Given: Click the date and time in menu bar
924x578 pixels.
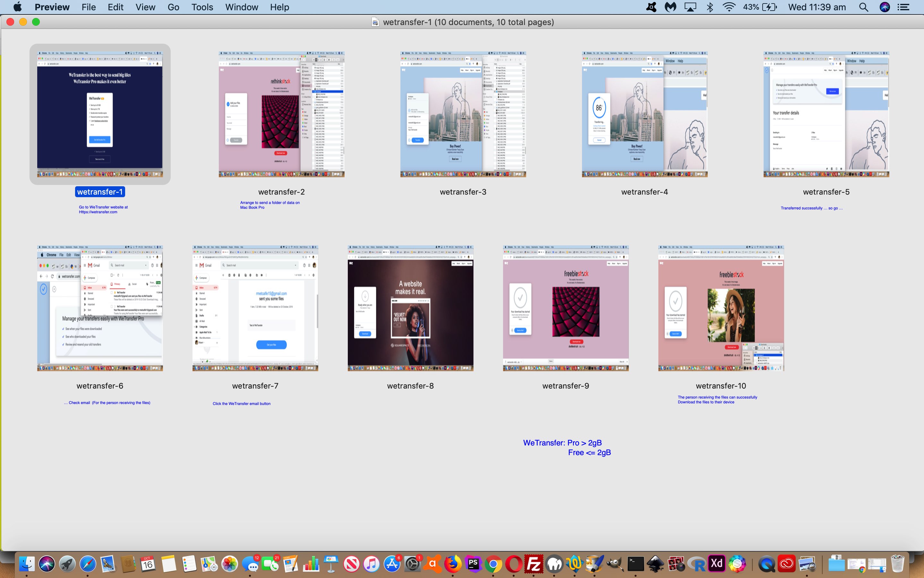Looking at the screenshot, I should point(817,7).
